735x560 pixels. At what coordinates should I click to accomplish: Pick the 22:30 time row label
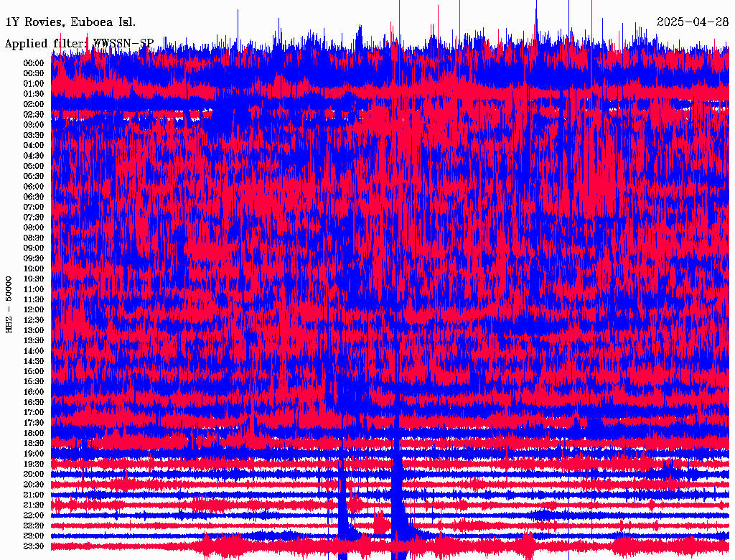pyautogui.click(x=34, y=526)
